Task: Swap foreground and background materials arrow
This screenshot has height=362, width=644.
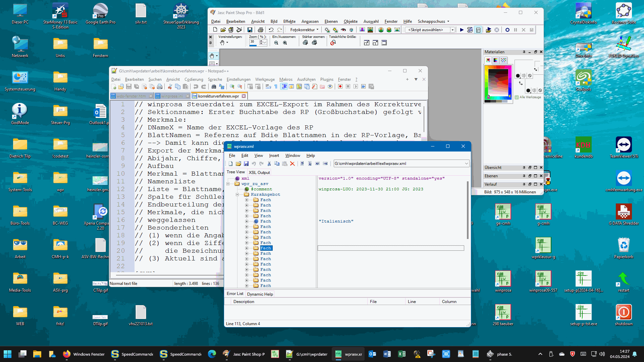Action: (x=521, y=83)
